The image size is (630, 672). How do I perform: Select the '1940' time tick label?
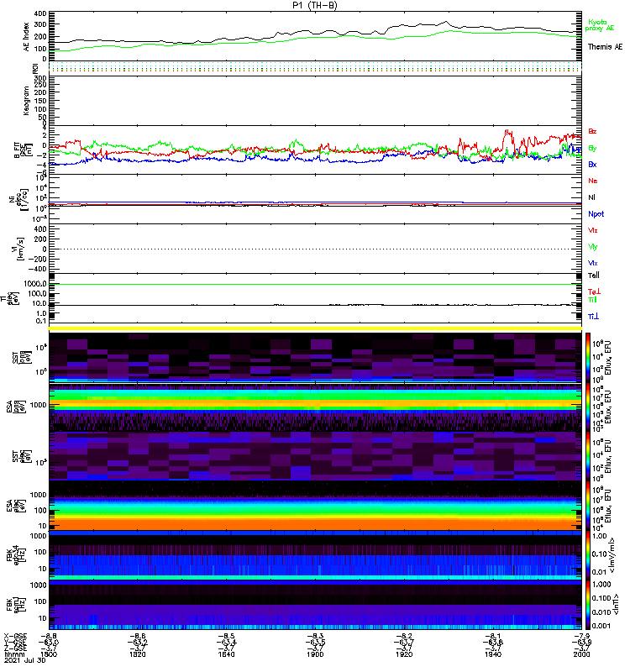pyautogui.click(x=493, y=654)
